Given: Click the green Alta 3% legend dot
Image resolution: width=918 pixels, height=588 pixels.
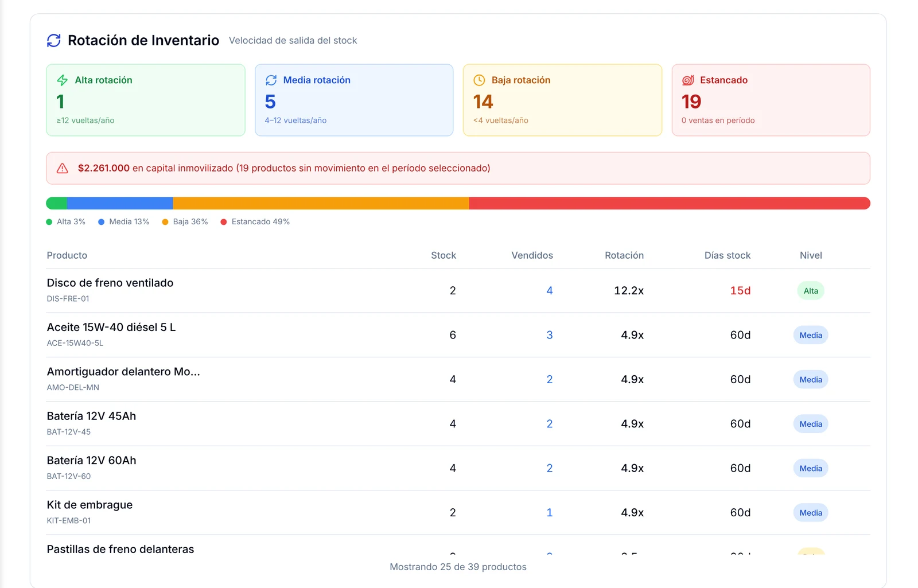Looking at the screenshot, I should [x=49, y=222].
